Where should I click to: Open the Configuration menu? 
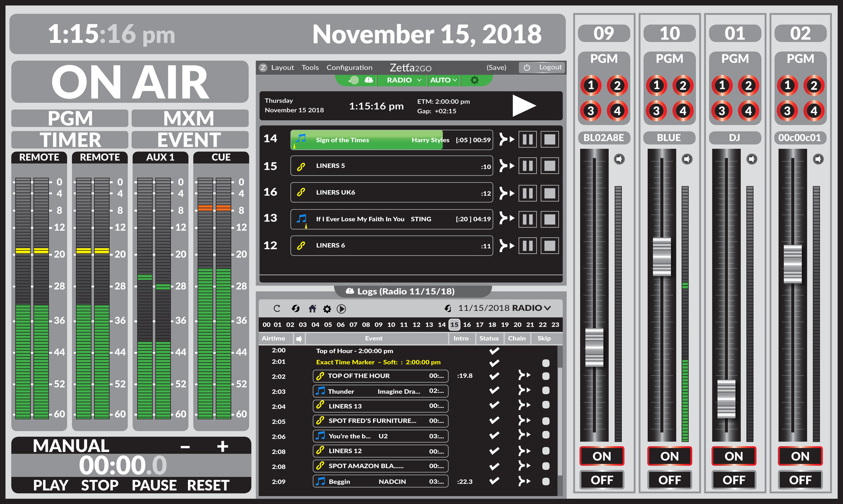[349, 67]
